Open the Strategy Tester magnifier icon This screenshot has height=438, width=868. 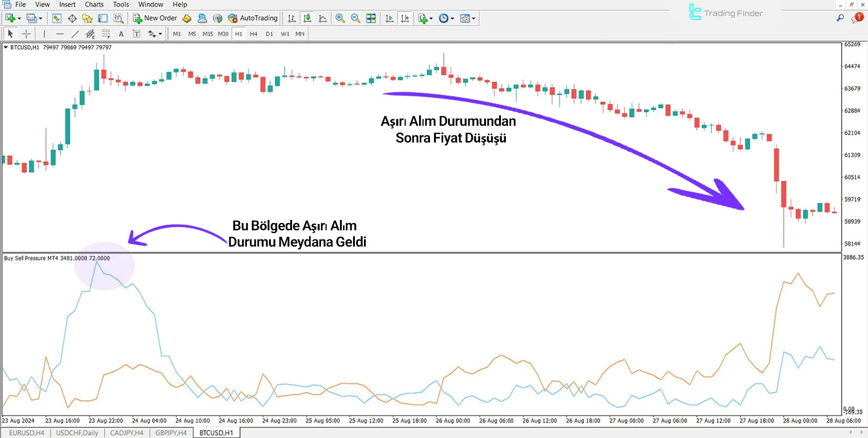click(118, 18)
